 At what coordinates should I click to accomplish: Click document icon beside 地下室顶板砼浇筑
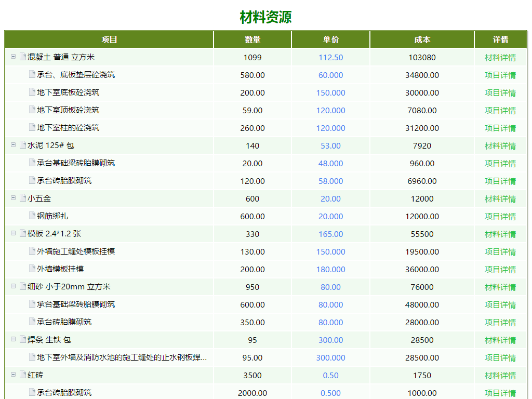pos(32,109)
